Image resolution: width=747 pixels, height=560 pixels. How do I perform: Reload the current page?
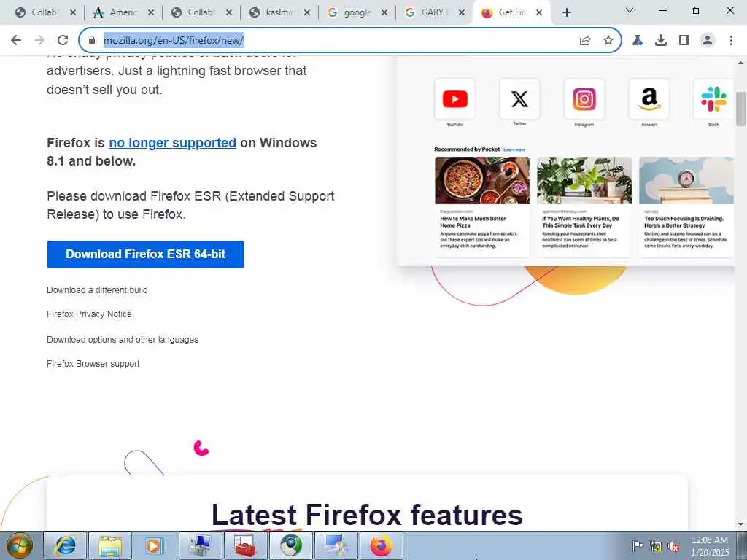(63, 40)
